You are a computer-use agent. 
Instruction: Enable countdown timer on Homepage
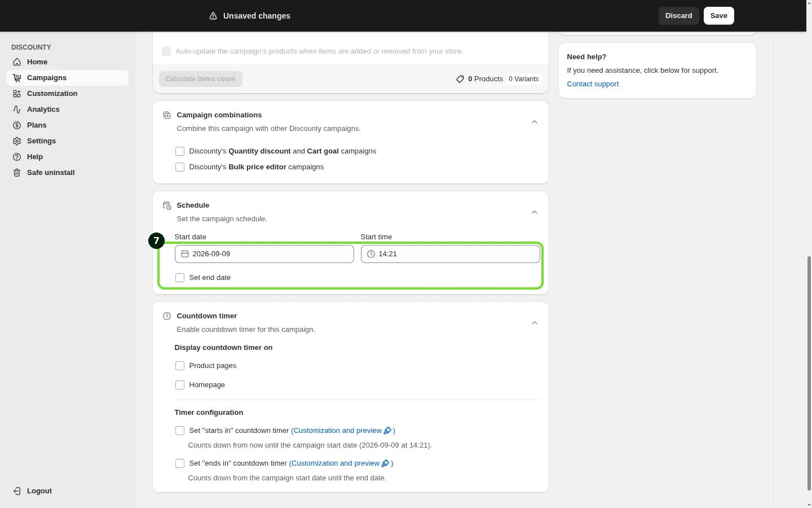pos(180,385)
